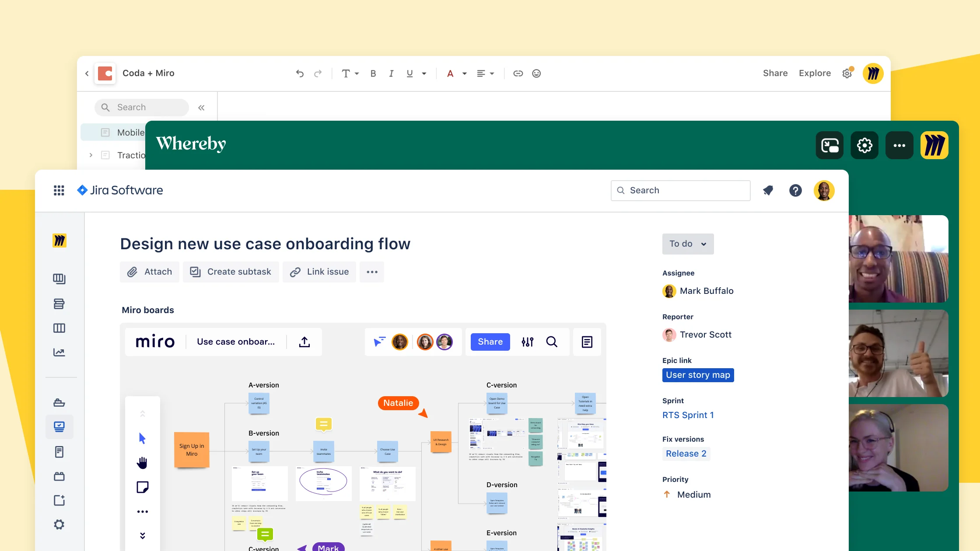This screenshot has width=980, height=551.
Task: Open Miro board settings sliders icon
Action: pos(528,342)
